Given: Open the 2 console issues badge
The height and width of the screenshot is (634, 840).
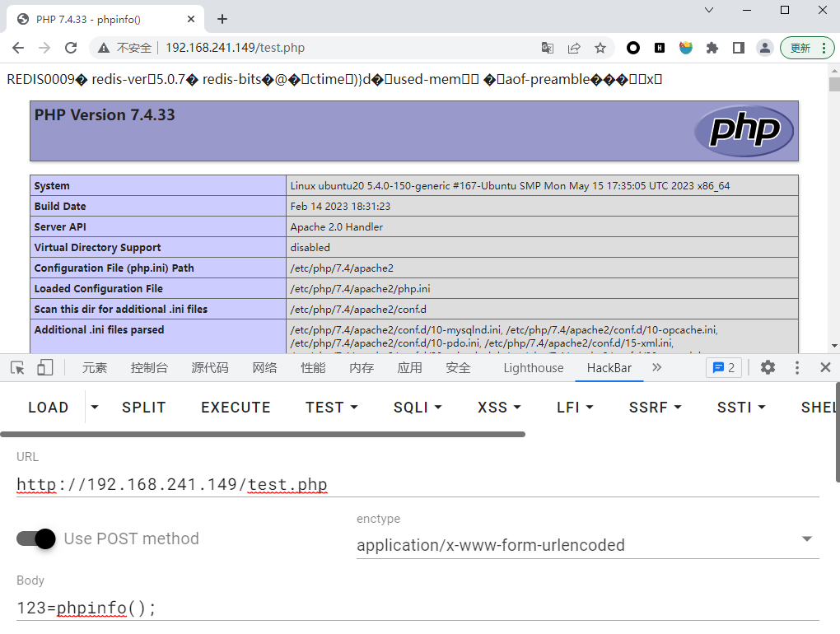Looking at the screenshot, I should pyautogui.click(x=724, y=368).
